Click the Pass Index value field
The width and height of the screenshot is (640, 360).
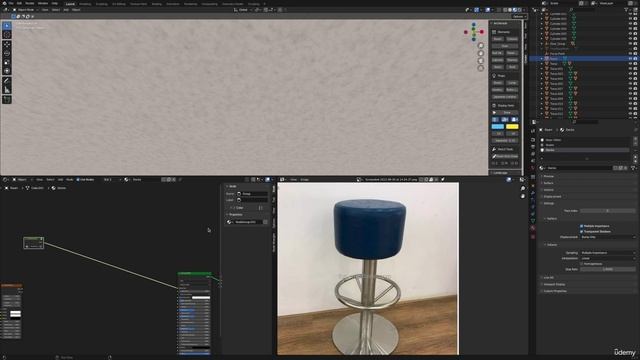coord(608,211)
